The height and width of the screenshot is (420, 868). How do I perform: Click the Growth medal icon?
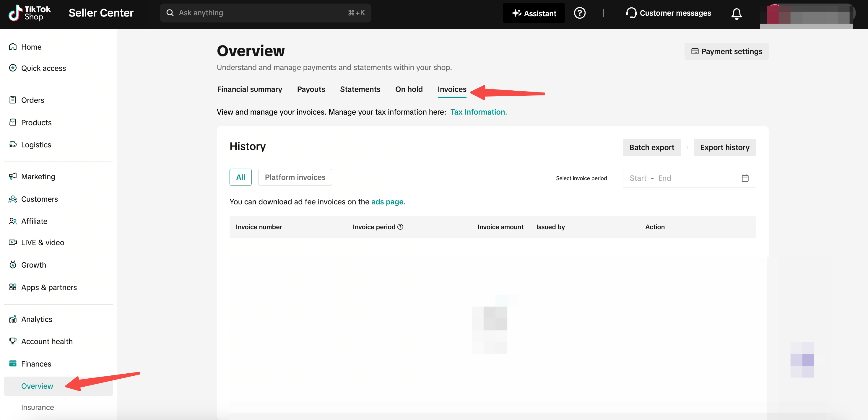[x=13, y=265]
